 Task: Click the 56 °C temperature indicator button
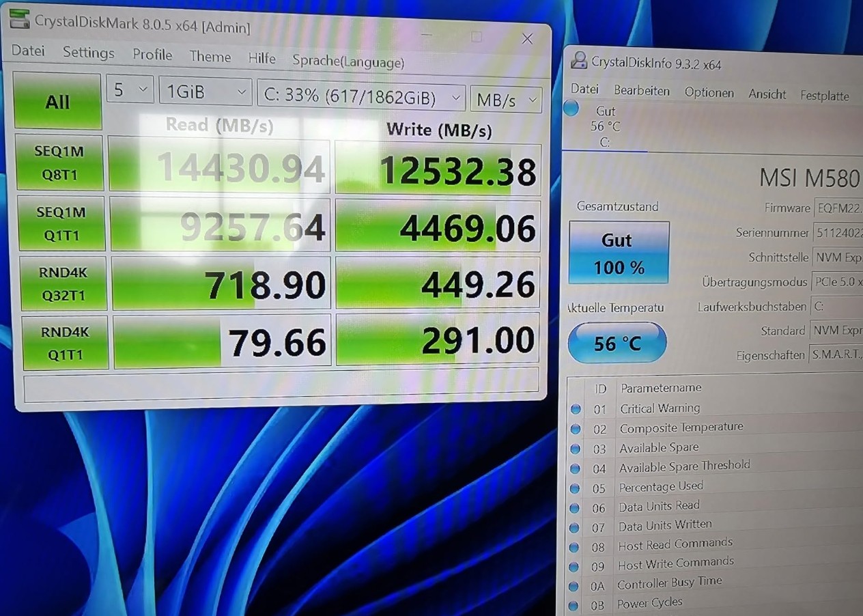[x=617, y=343]
